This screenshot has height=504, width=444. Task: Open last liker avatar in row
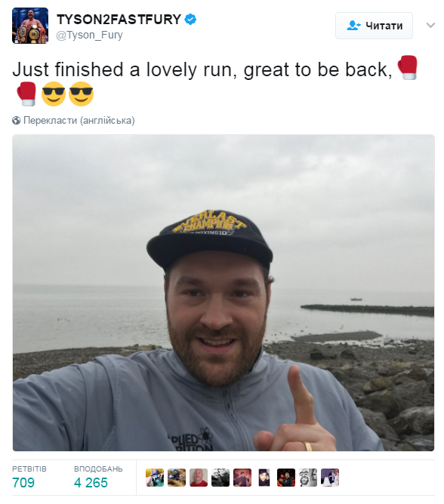[x=330, y=478]
